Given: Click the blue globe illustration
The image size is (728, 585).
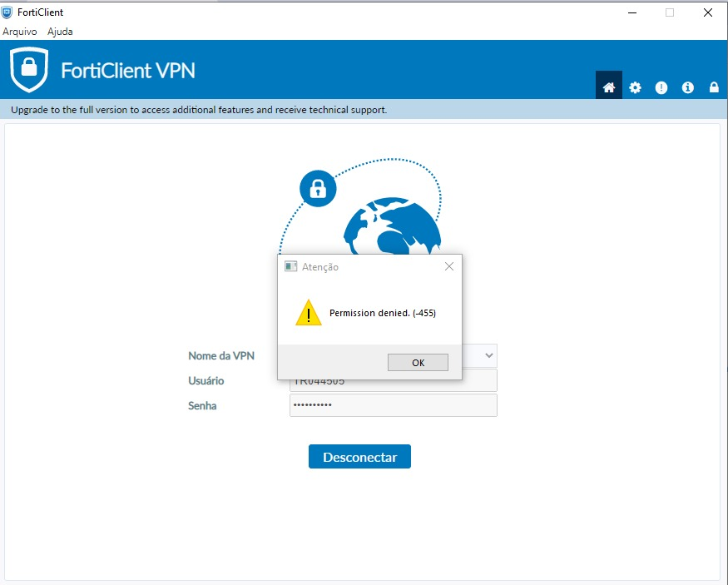Looking at the screenshot, I should (392, 226).
